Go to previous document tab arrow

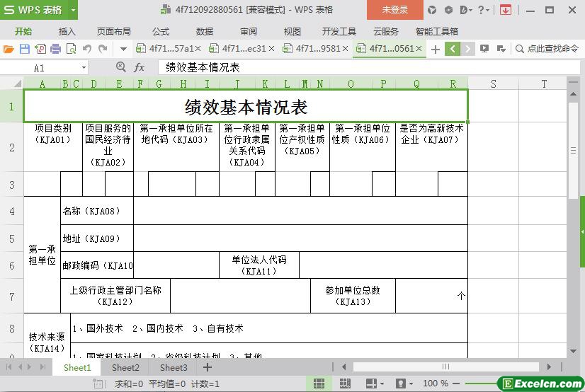click(x=452, y=48)
